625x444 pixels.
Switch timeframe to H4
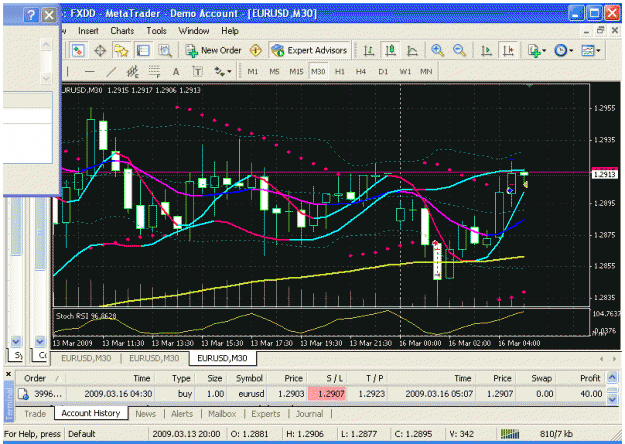click(x=361, y=72)
